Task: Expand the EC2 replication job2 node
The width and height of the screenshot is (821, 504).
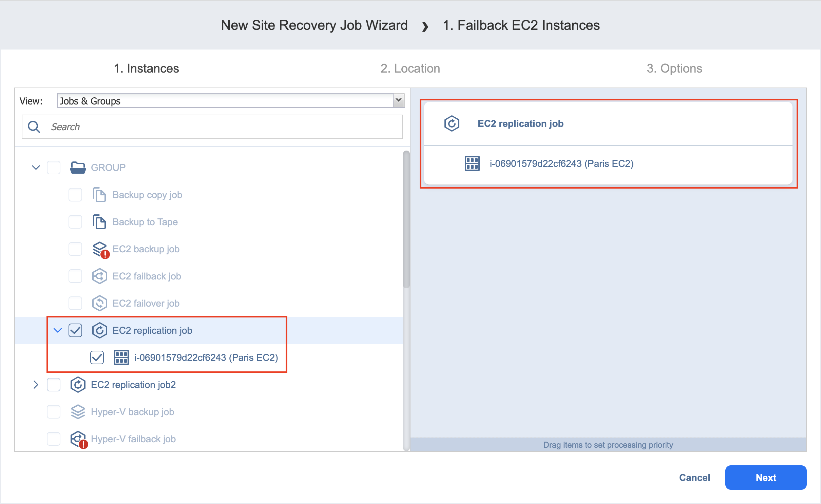Action: (36, 385)
